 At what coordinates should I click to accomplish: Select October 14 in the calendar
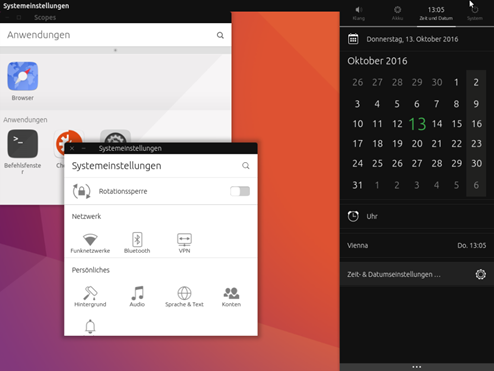click(437, 124)
